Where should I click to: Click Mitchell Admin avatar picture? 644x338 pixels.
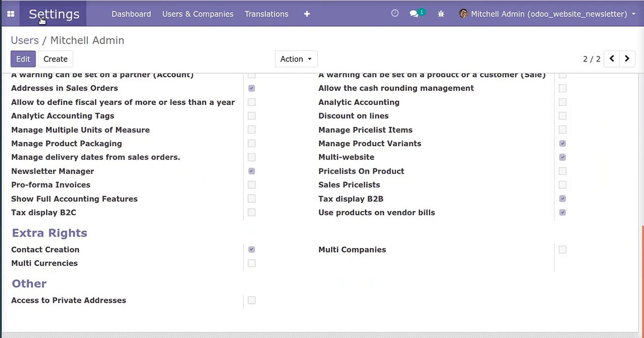pyautogui.click(x=464, y=14)
